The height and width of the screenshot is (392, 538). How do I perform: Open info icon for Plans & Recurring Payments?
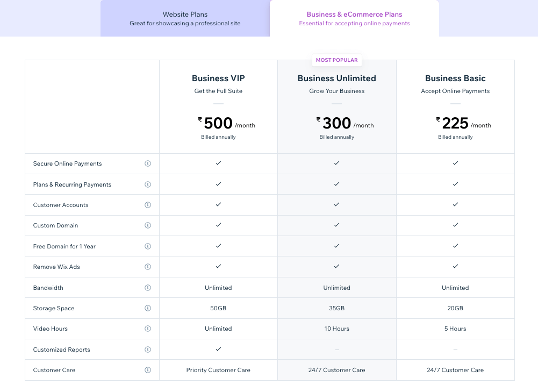coord(148,184)
